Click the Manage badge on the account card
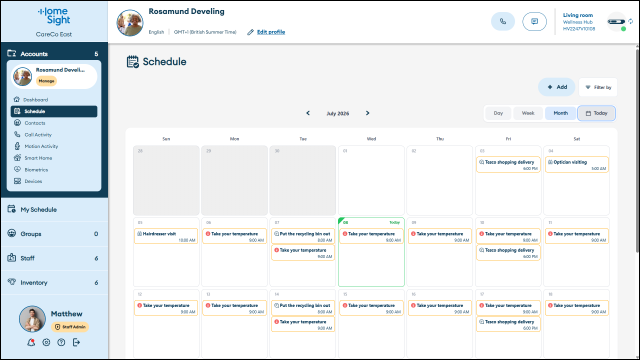Viewport: 640px width, 360px height. point(46,81)
